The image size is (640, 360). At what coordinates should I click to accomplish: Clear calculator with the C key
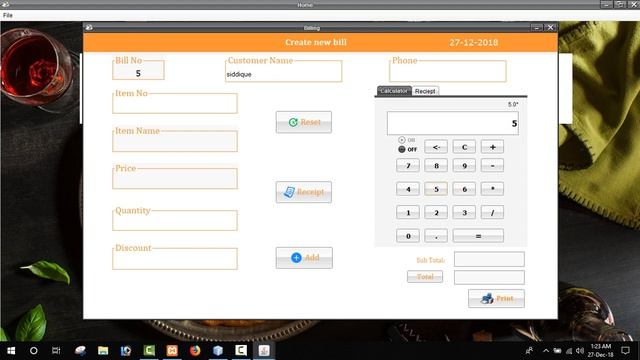coord(464,147)
